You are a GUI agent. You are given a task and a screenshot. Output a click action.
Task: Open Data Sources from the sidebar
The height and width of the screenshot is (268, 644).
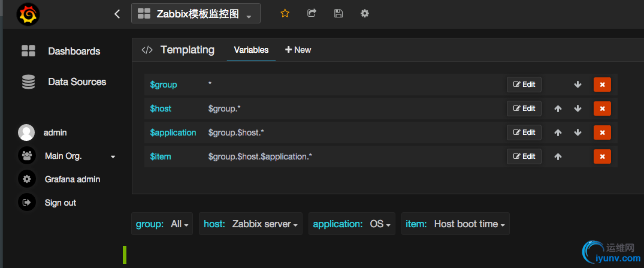[x=77, y=82]
